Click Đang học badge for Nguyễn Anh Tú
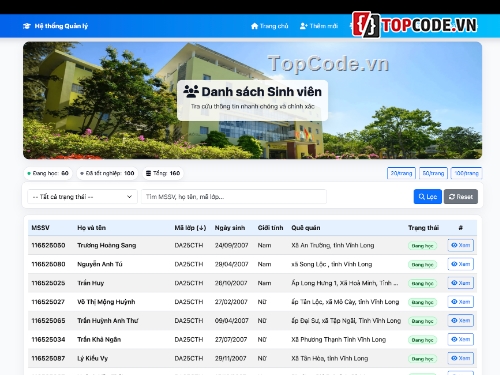This screenshot has height=375, width=500. click(x=422, y=265)
